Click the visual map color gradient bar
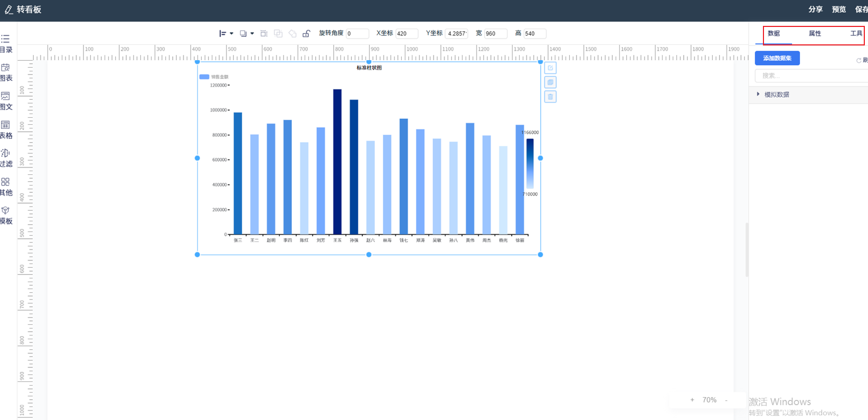 (x=530, y=163)
